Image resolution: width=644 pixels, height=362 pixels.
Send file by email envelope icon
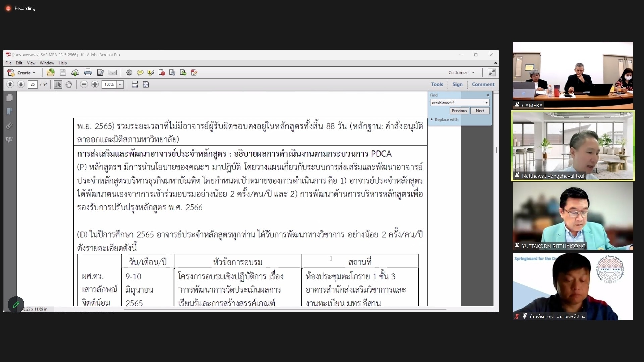[113, 73]
